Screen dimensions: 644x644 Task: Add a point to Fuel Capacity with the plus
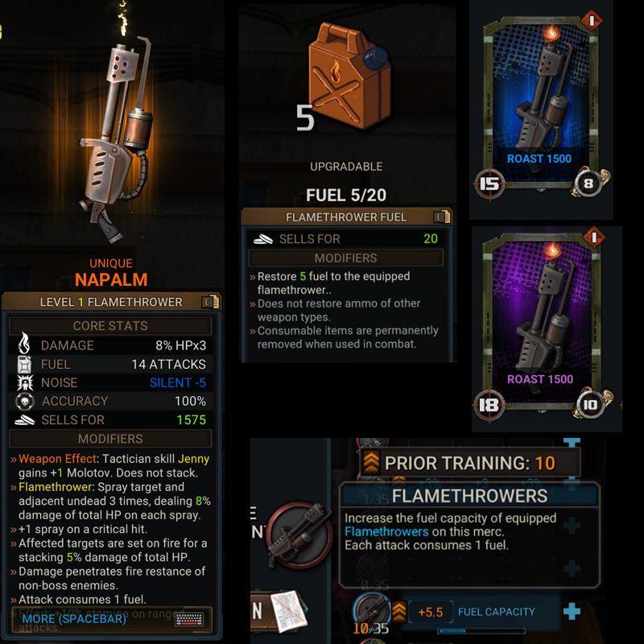572,612
